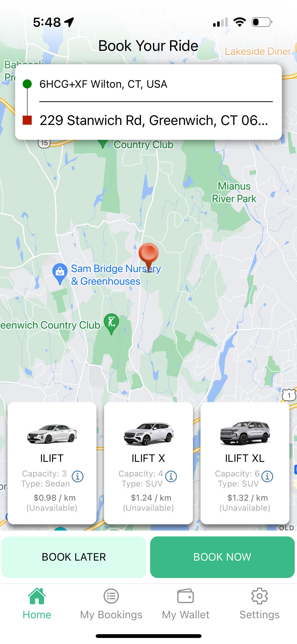This screenshot has height=644, width=297.
Task: Open info for ILIFT X vehicle
Action: click(171, 476)
